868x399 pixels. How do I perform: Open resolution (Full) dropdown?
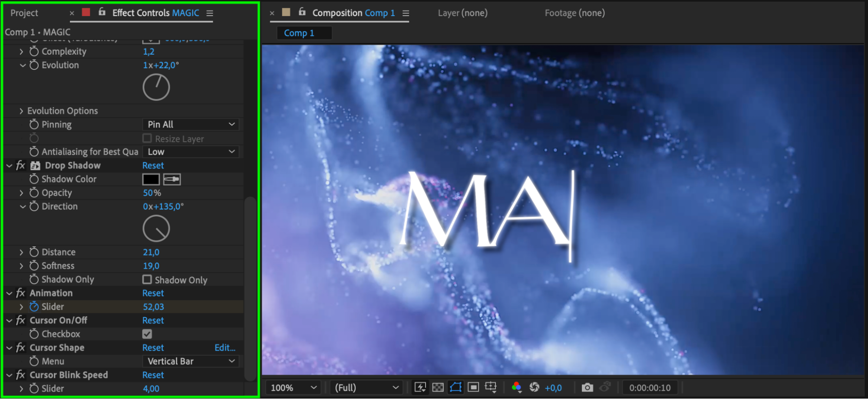pos(366,388)
